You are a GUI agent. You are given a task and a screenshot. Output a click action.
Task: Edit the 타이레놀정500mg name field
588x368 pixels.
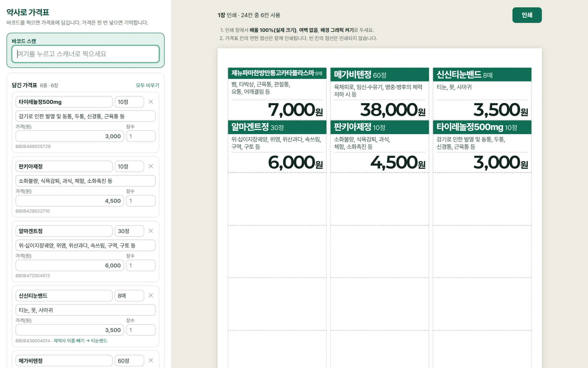64,102
